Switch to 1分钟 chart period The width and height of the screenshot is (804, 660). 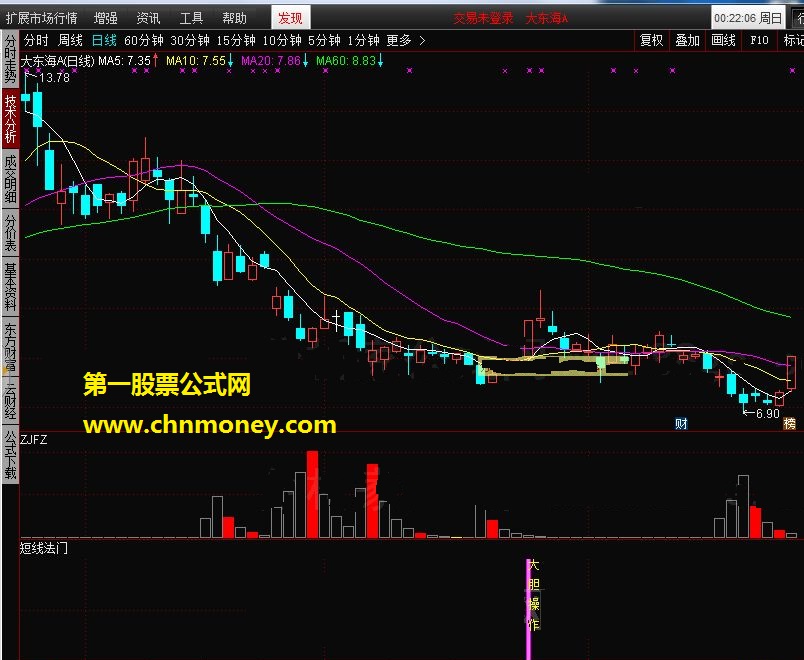(x=363, y=40)
